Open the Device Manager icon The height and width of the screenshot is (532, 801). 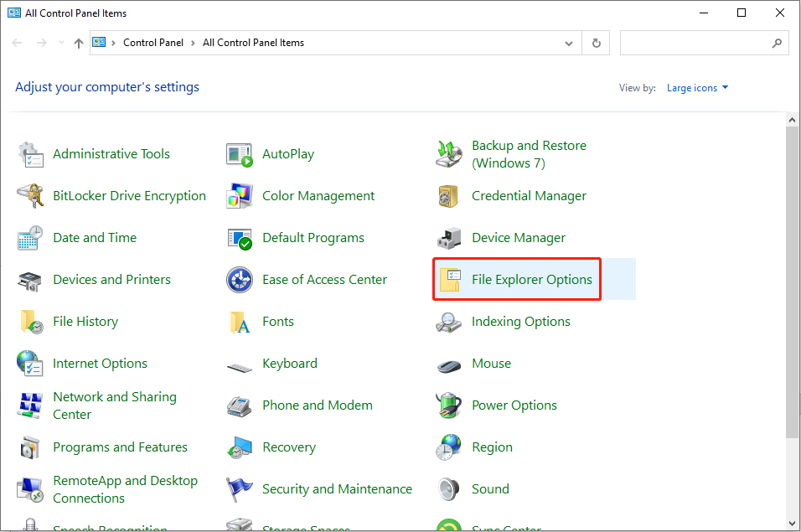point(449,238)
